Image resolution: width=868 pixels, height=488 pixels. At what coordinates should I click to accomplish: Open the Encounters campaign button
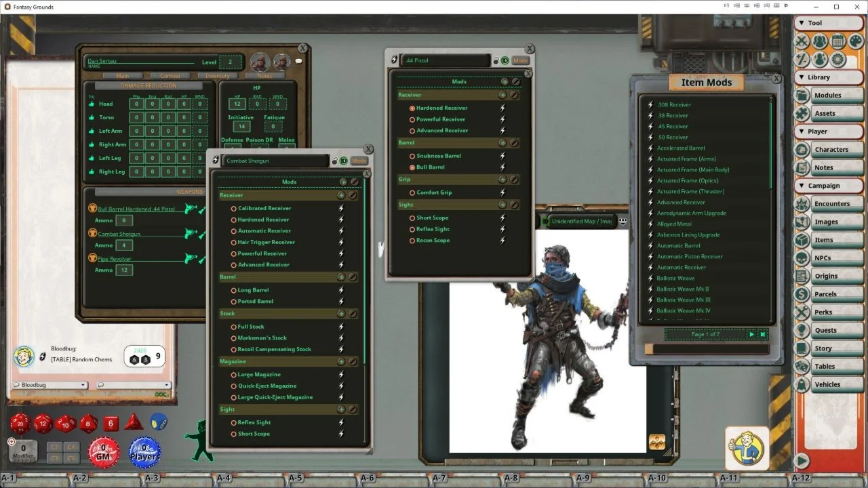point(829,204)
